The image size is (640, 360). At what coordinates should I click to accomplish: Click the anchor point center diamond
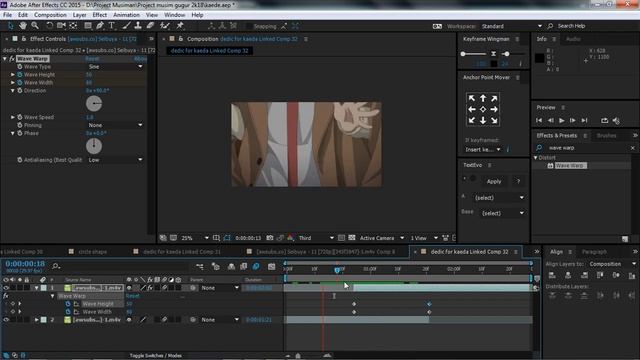click(x=483, y=109)
